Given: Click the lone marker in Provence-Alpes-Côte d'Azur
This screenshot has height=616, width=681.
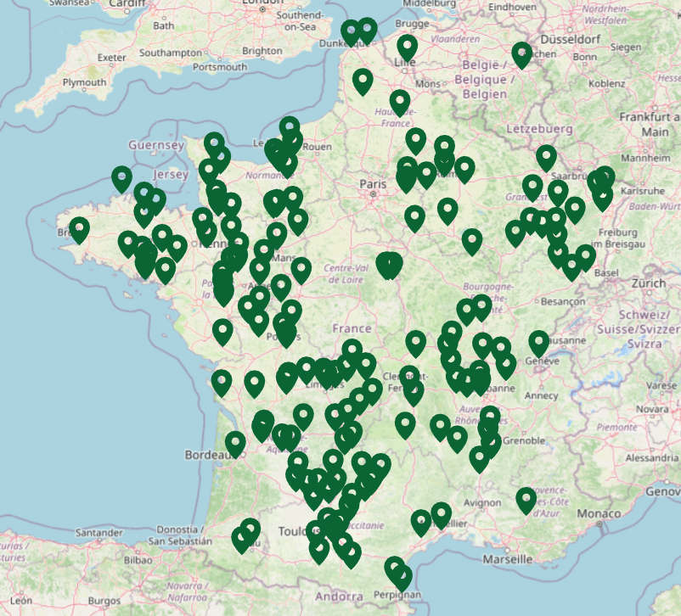Looking at the screenshot, I should tap(526, 500).
